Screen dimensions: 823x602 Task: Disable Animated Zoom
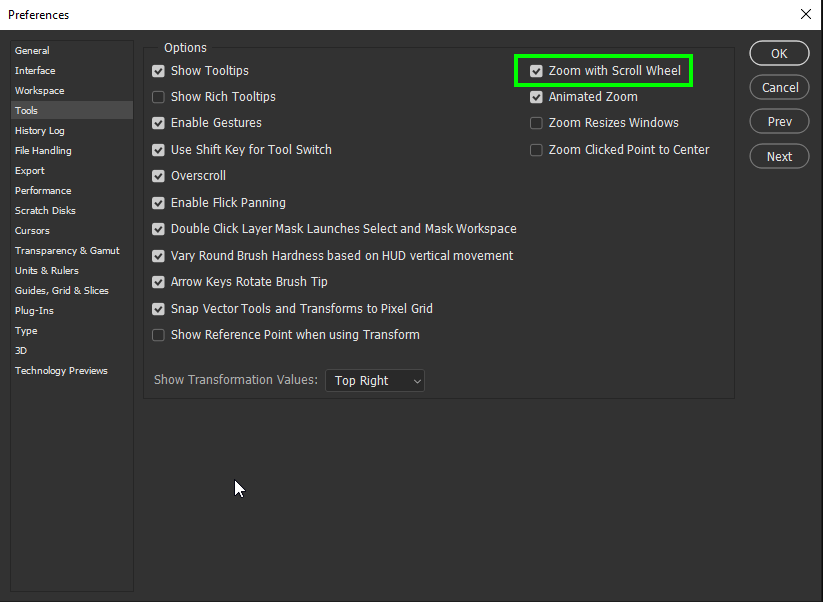(537, 97)
